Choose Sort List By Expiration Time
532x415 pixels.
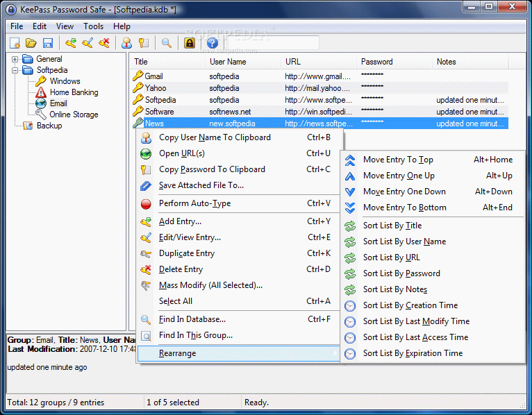pyautogui.click(x=433, y=353)
